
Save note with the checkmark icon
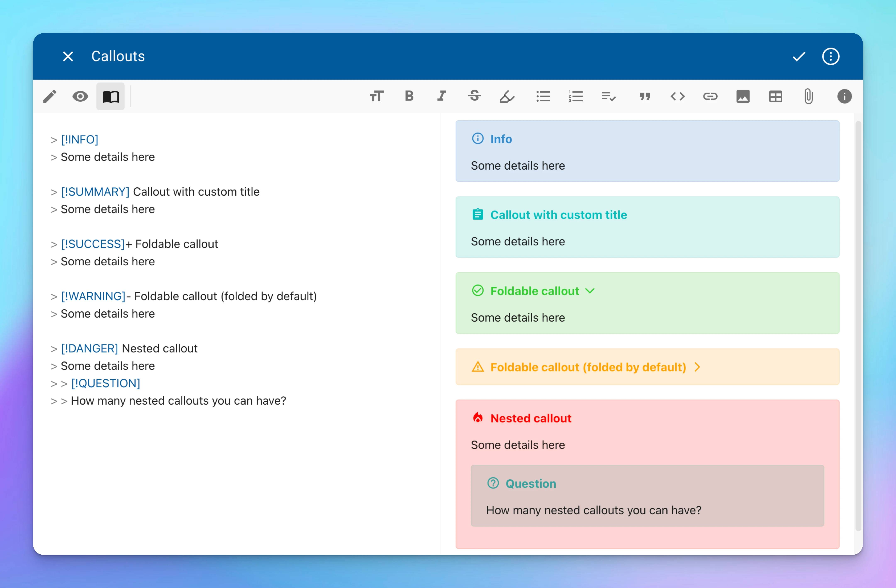[x=799, y=56]
